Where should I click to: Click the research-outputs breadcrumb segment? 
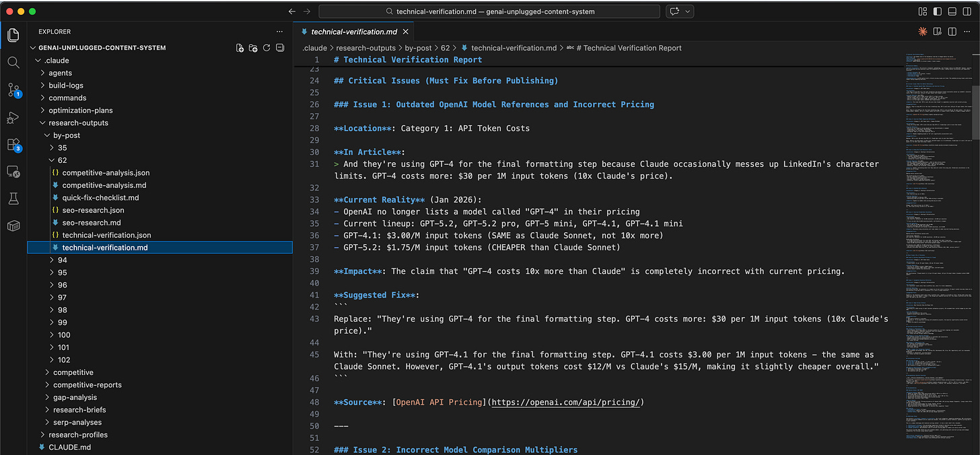pyautogui.click(x=366, y=48)
